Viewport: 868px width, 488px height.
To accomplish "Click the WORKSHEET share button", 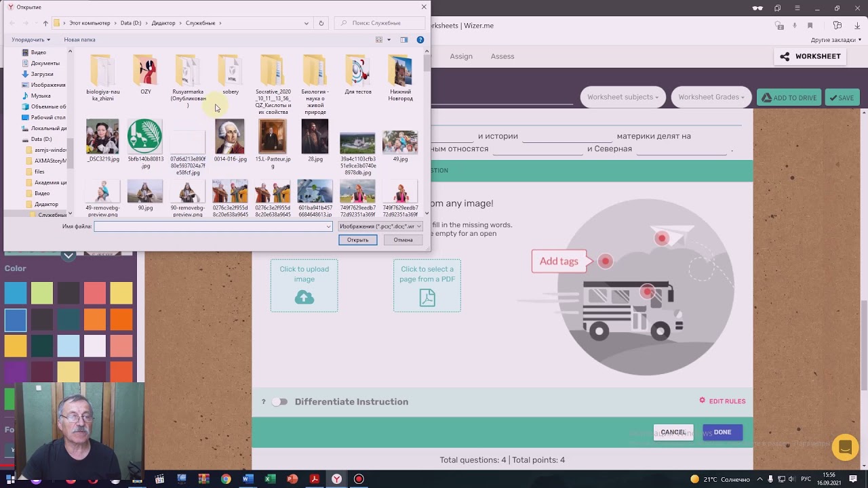I will tap(810, 56).
